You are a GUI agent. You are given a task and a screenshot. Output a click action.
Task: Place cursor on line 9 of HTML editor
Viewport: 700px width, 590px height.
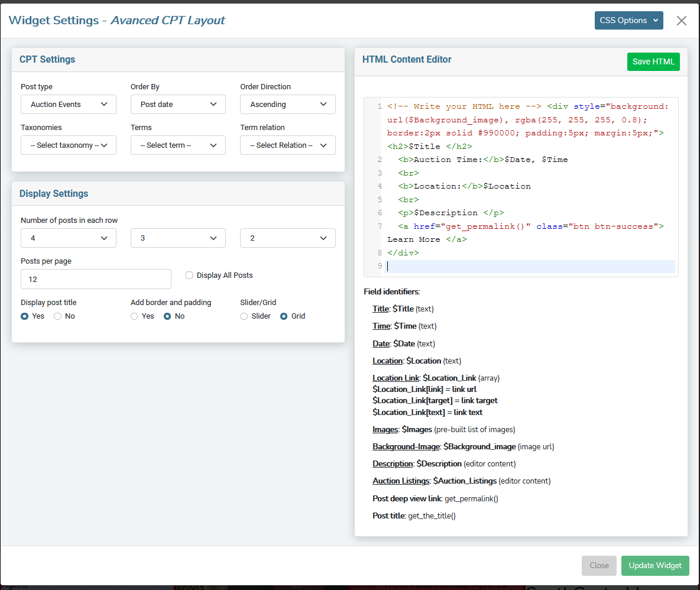[530, 266]
